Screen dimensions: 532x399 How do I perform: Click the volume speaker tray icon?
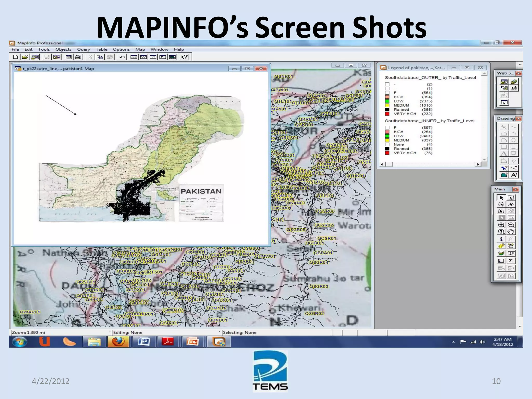[x=482, y=342]
